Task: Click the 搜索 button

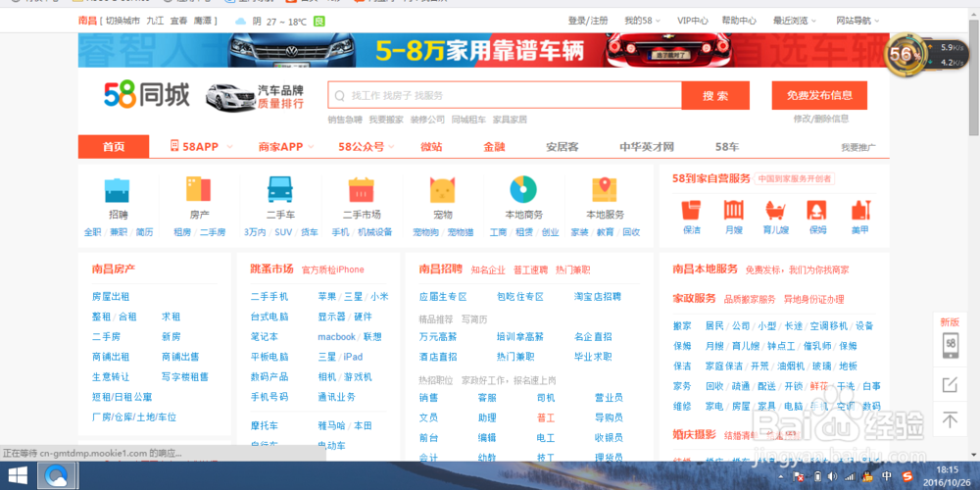Action: click(x=715, y=96)
